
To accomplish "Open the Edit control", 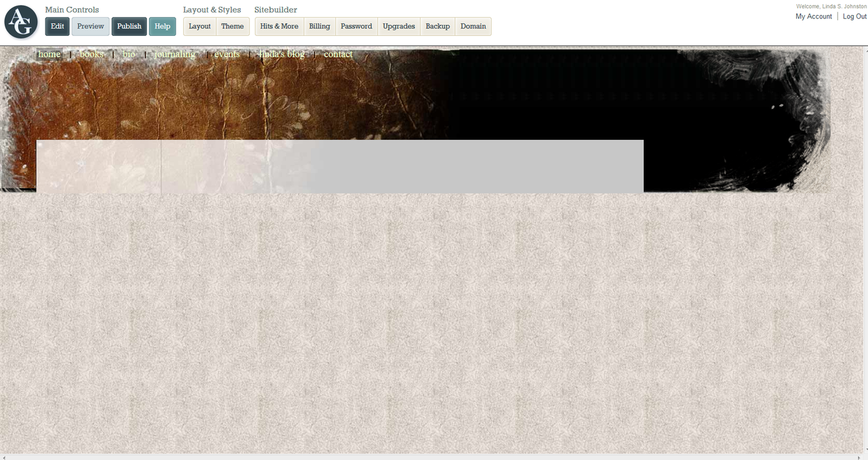I will point(58,26).
